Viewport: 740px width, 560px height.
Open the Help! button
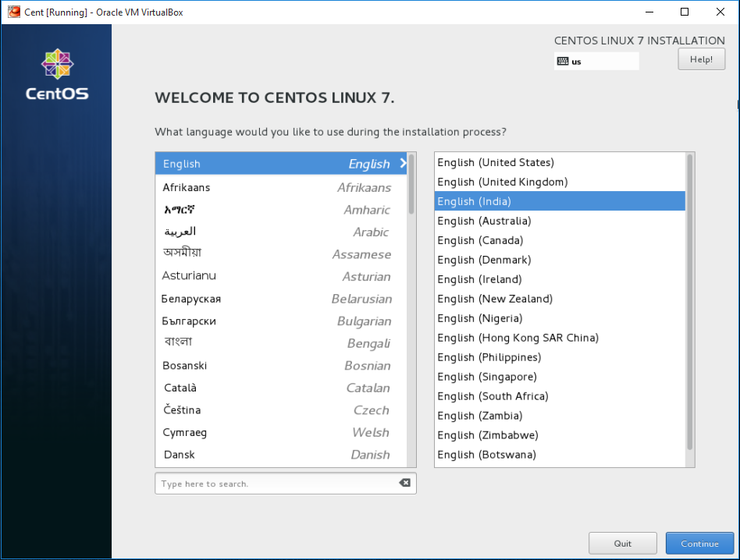tap(701, 59)
